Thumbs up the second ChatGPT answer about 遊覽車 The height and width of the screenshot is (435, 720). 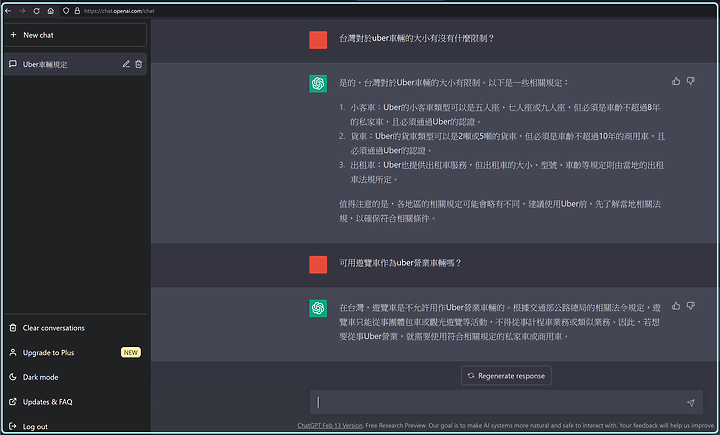pos(676,306)
